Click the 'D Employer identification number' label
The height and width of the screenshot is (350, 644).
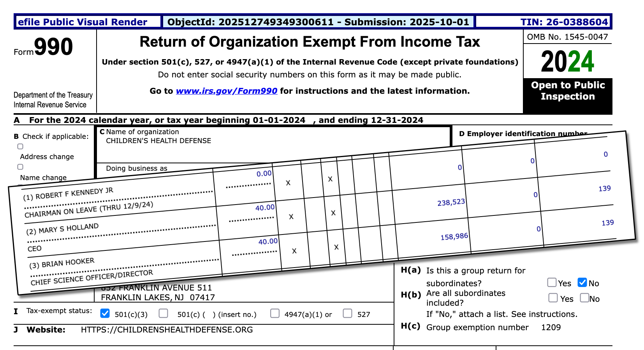(x=523, y=134)
